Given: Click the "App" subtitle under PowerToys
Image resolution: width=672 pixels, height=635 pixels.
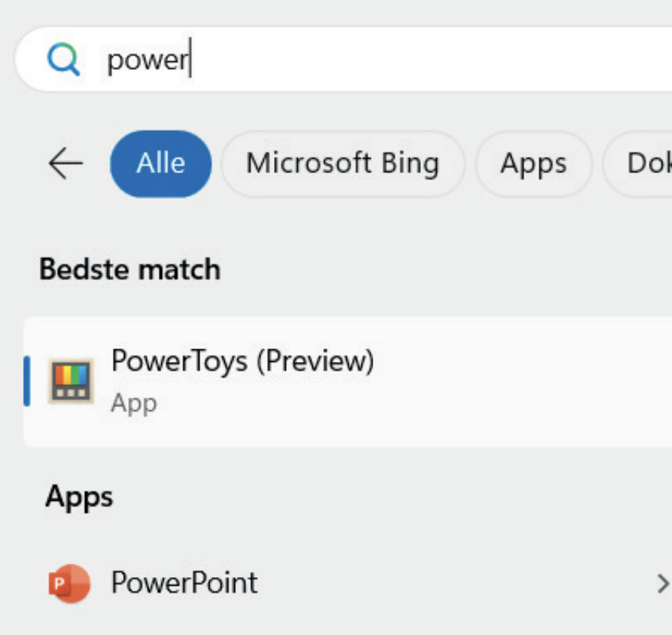Looking at the screenshot, I should (x=133, y=403).
